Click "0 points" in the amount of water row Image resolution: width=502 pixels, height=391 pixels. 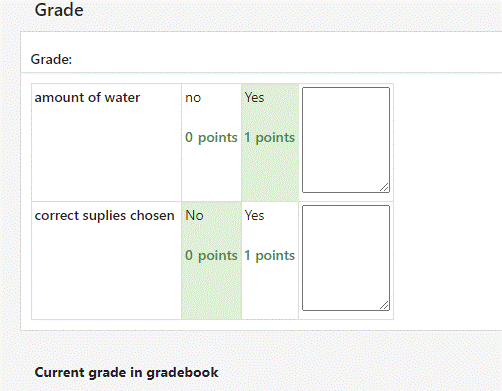pyautogui.click(x=211, y=137)
